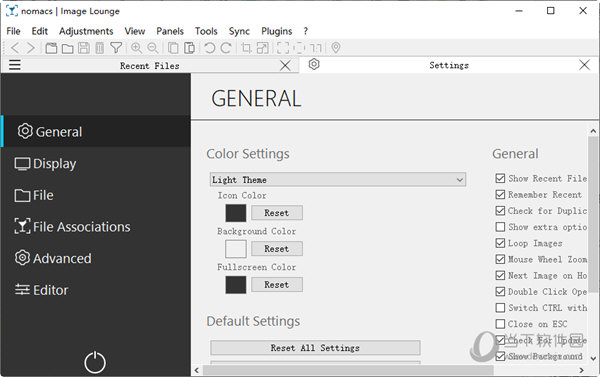Switch to the Recent Files tab
This screenshot has width=600, height=377.
(x=150, y=66)
